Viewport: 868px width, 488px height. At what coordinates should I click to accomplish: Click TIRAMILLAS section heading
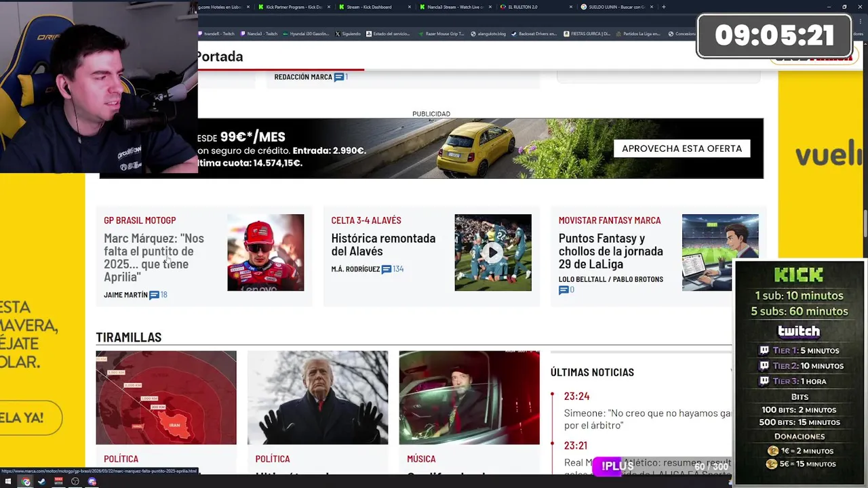point(129,337)
